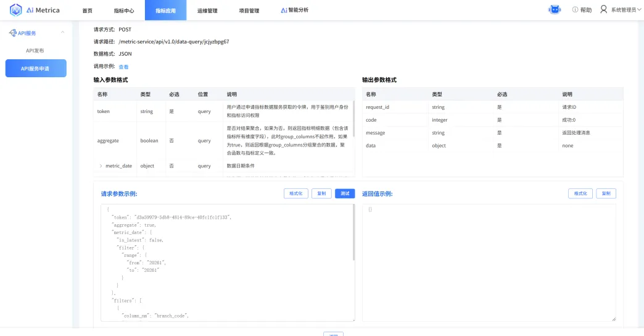This screenshot has width=644, height=336.
Task: Go to the 首页 tab
Action: point(88,10)
